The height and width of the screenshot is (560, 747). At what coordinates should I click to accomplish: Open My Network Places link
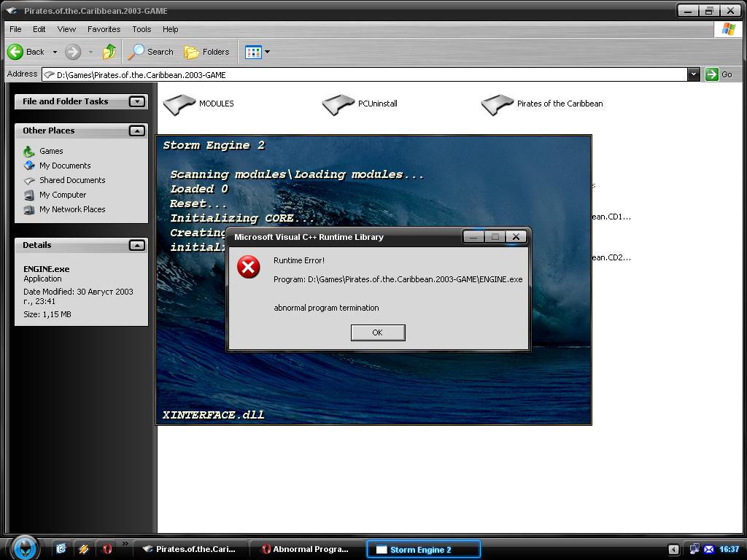pos(72,209)
